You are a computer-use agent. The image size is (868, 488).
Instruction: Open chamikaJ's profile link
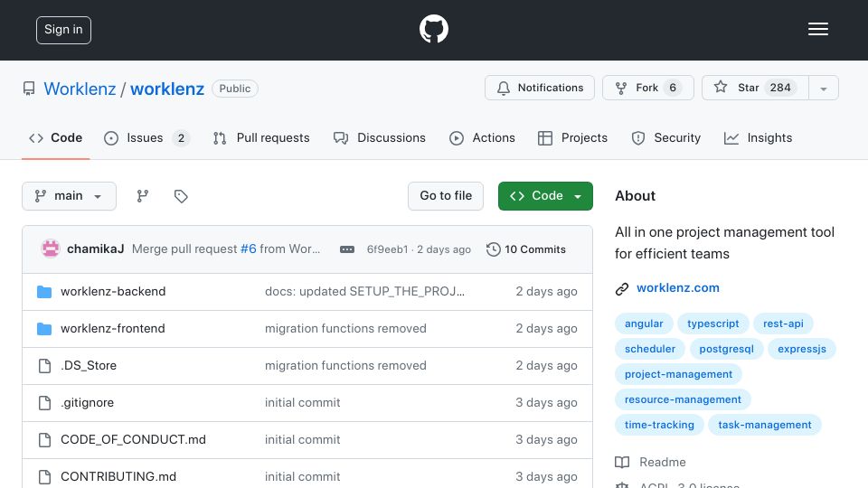pyautogui.click(x=95, y=249)
